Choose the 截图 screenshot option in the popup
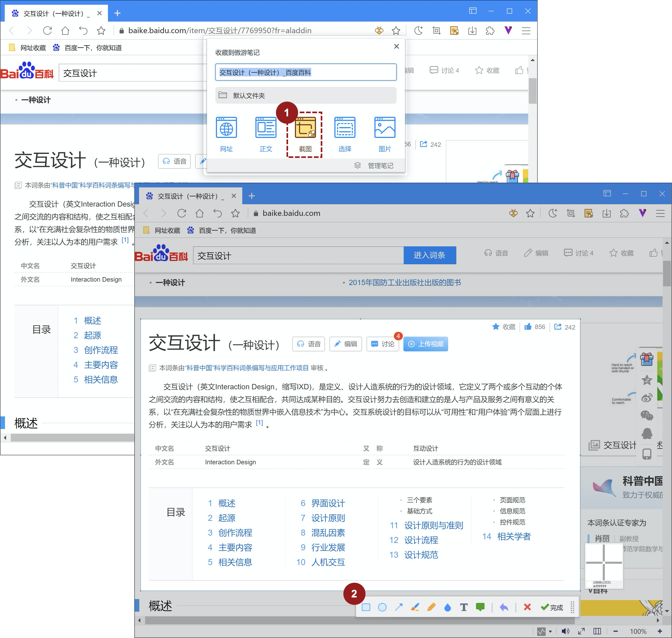 305,134
